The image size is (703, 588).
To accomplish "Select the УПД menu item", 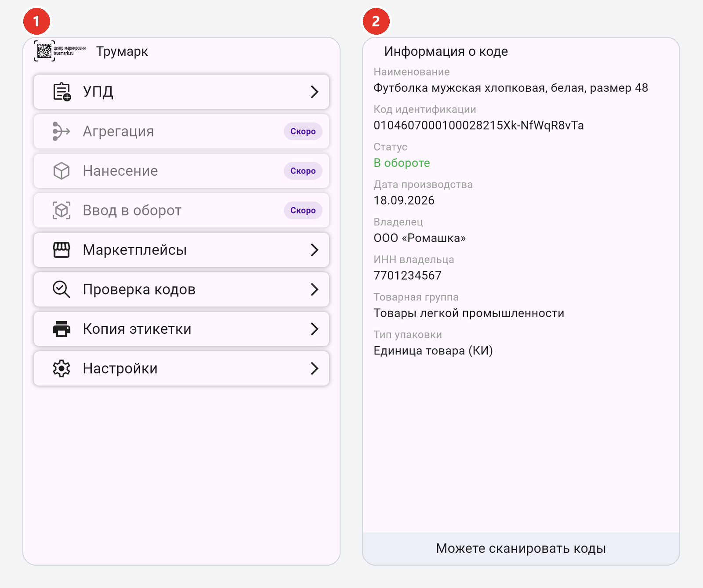I will (x=181, y=92).
